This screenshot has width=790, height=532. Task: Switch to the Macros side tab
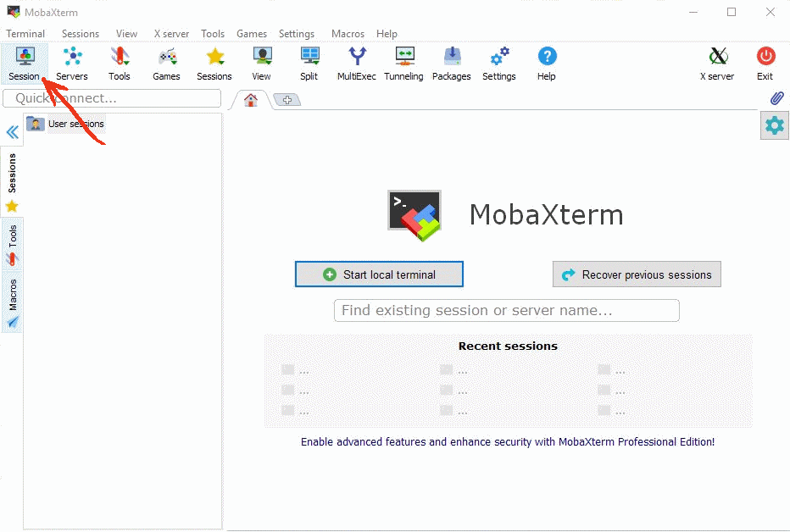tap(12, 302)
